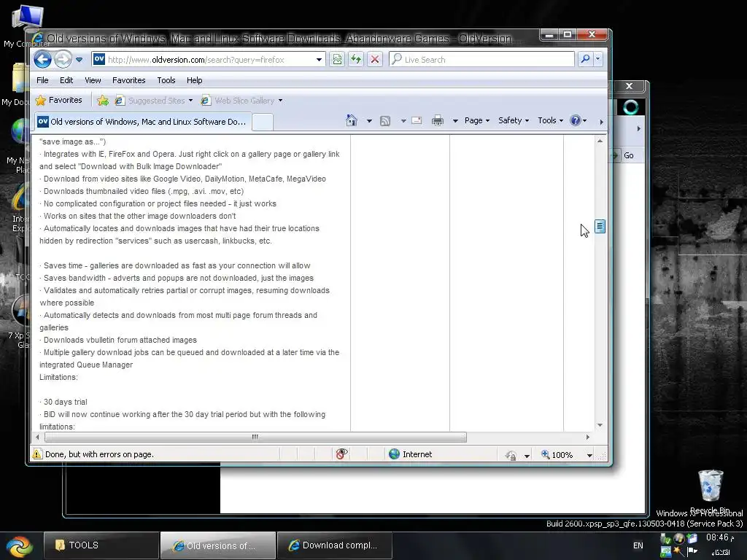Click the Internet zone status indicator
Viewport: 747px width, 560px height.
click(411, 454)
